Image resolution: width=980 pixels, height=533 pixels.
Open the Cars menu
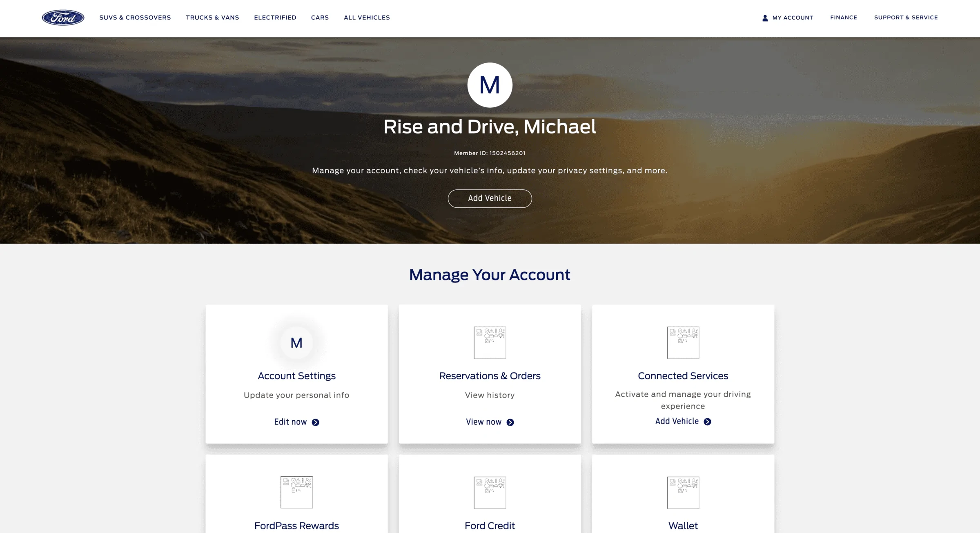(x=320, y=18)
